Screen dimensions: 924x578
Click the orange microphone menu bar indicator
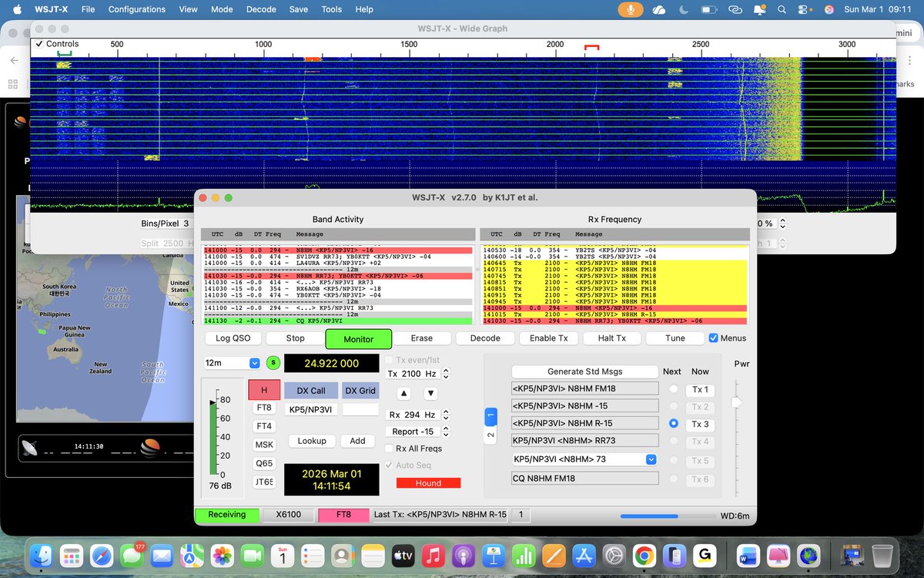coord(631,9)
